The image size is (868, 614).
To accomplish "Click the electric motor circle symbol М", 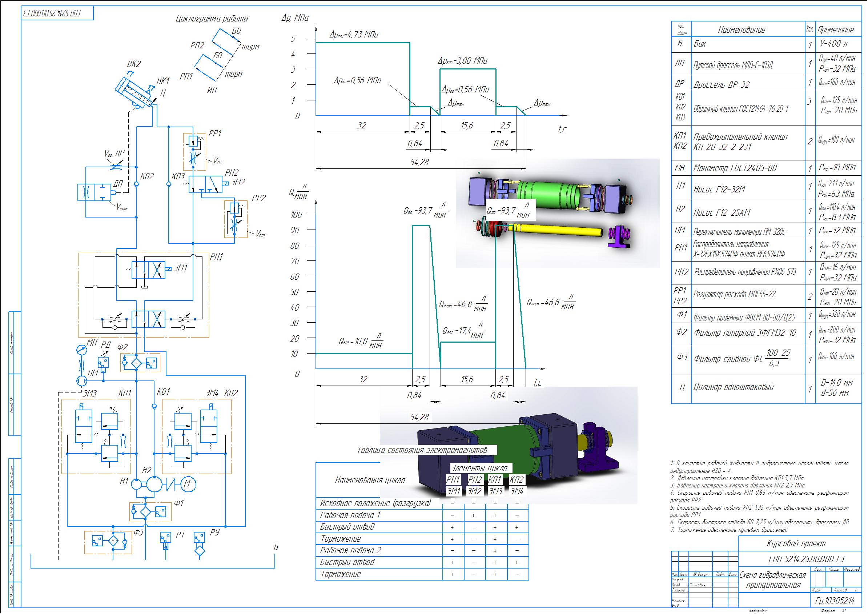I will tap(188, 483).
